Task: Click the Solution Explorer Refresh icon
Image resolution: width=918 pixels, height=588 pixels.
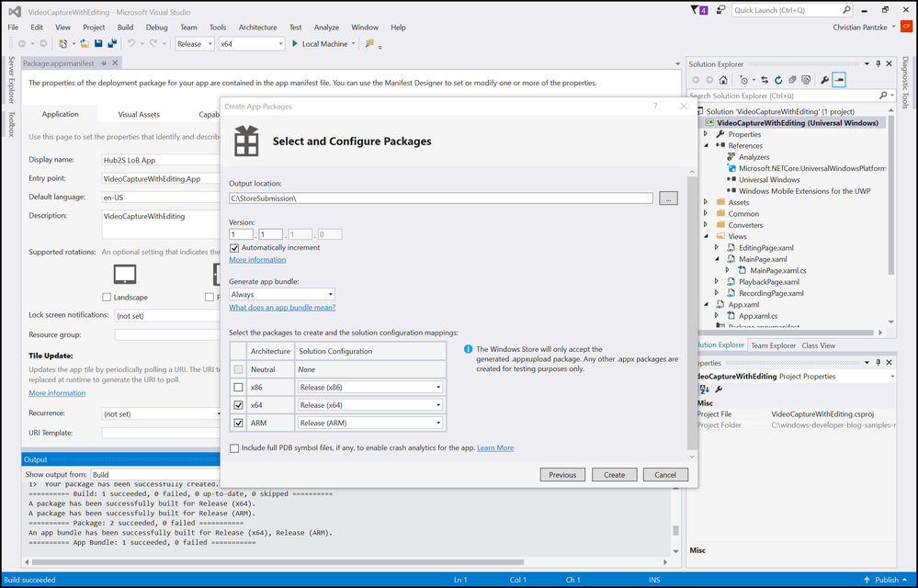Action: click(x=778, y=80)
